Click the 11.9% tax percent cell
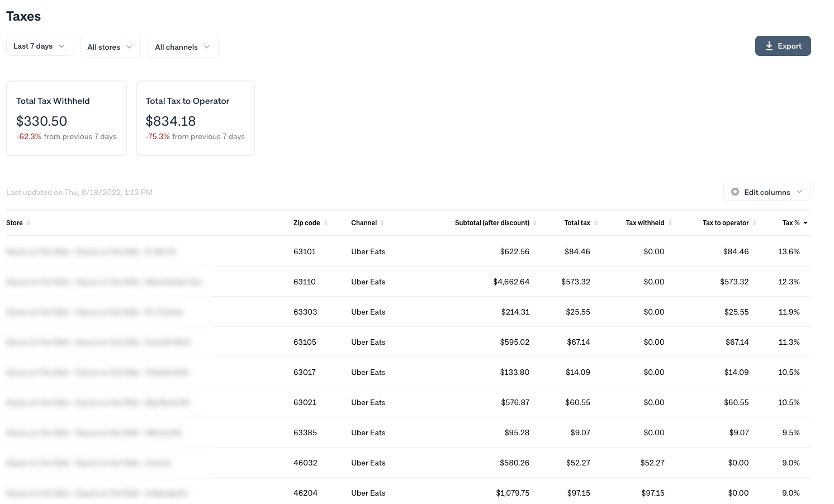834x504 pixels. tap(789, 312)
